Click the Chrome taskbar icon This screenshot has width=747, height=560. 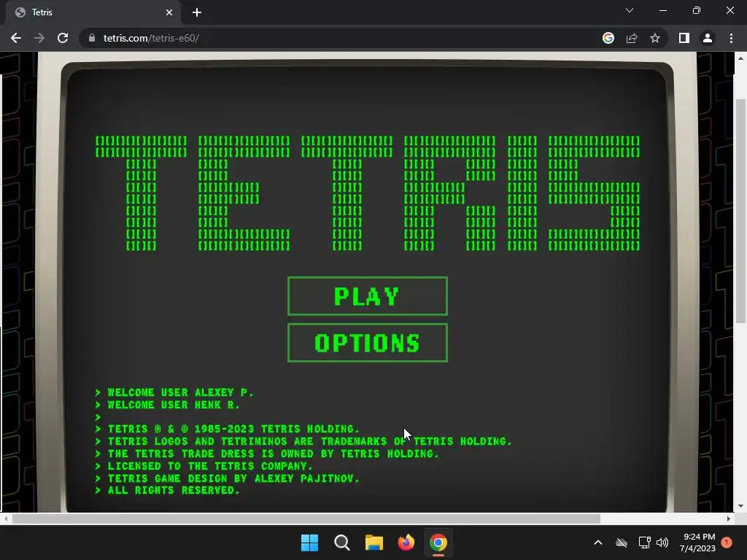(x=438, y=542)
